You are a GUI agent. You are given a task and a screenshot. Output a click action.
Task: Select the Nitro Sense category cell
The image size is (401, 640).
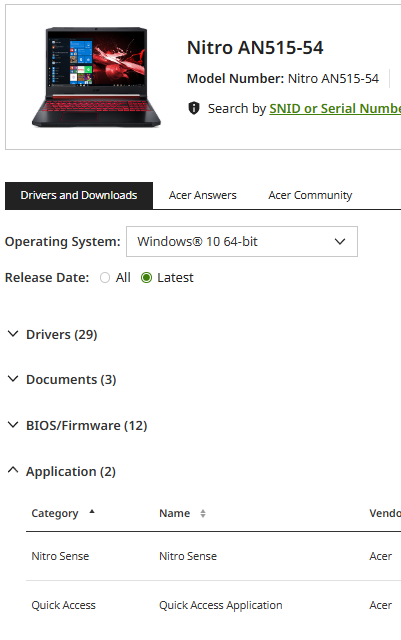click(60, 556)
